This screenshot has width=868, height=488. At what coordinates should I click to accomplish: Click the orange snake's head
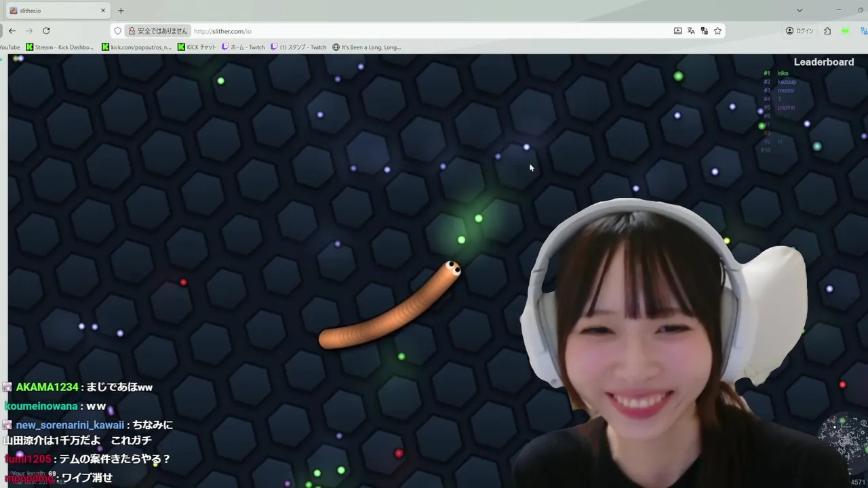coord(451,270)
